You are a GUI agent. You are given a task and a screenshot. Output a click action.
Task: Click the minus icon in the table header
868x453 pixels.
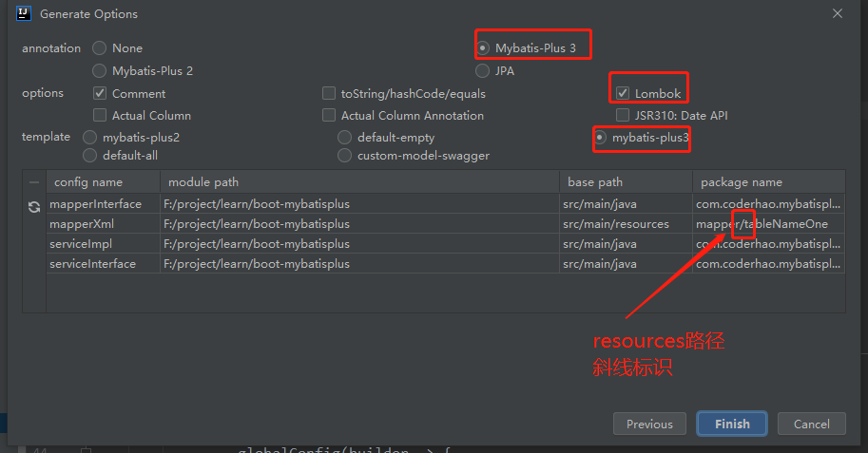click(34, 182)
